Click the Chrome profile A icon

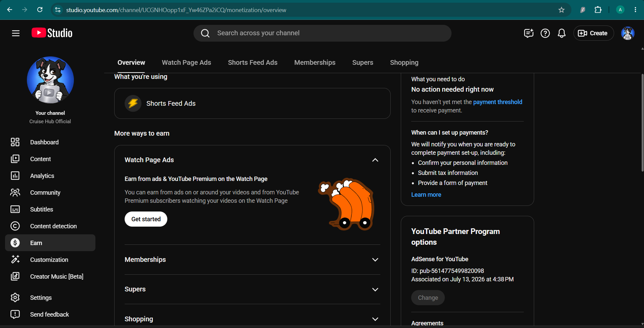point(620,10)
